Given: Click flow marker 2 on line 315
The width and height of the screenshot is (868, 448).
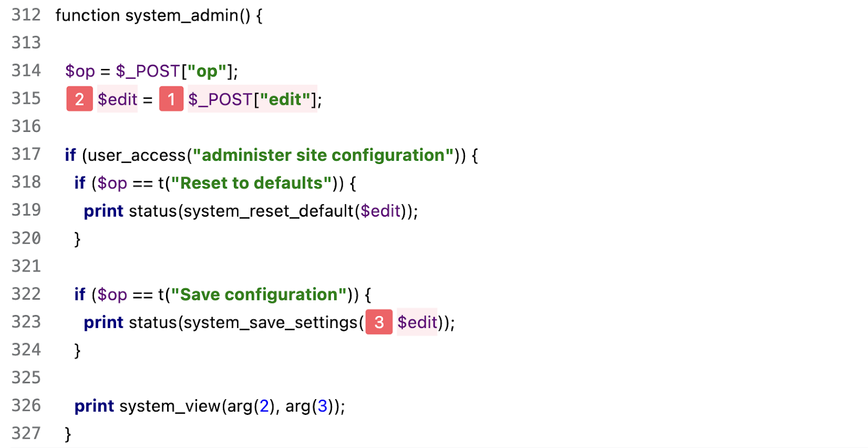Looking at the screenshot, I should [x=80, y=99].
